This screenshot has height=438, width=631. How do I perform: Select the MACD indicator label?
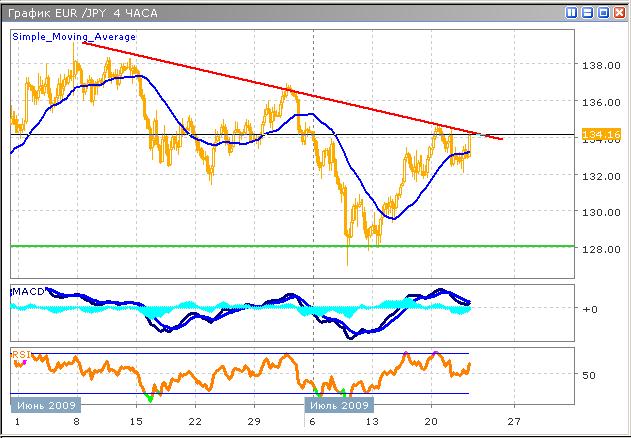[x=25, y=291]
